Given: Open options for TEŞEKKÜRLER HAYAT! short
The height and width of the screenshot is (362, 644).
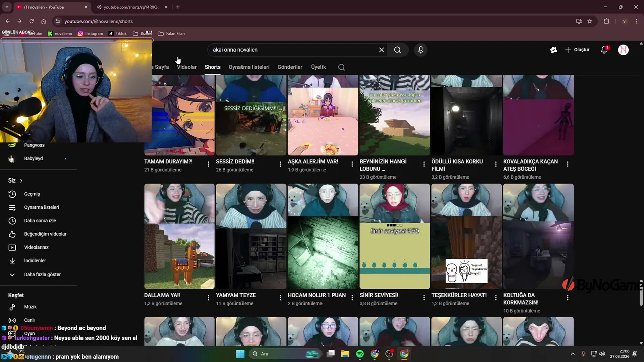Looking at the screenshot, I should [496, 298].
